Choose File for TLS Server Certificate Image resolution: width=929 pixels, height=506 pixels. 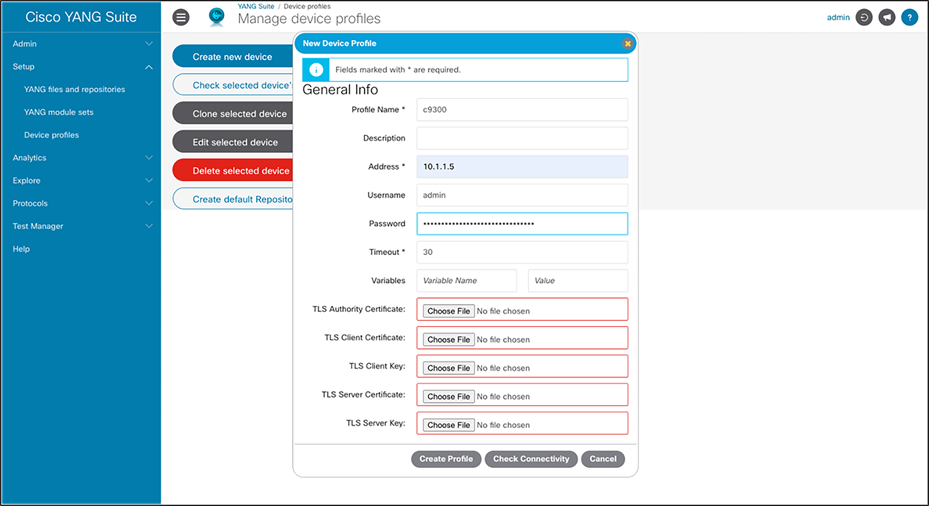tap(449, 396)
